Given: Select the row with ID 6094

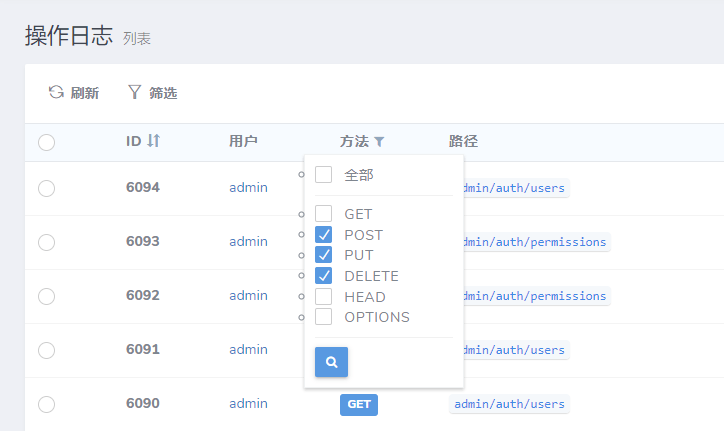Looking at the screenshot, I should [46, 188].
